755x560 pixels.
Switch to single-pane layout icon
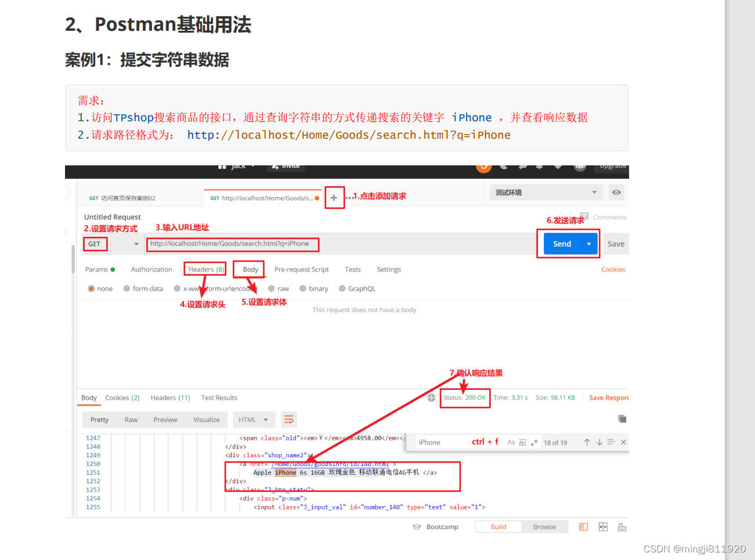[583, 527]
